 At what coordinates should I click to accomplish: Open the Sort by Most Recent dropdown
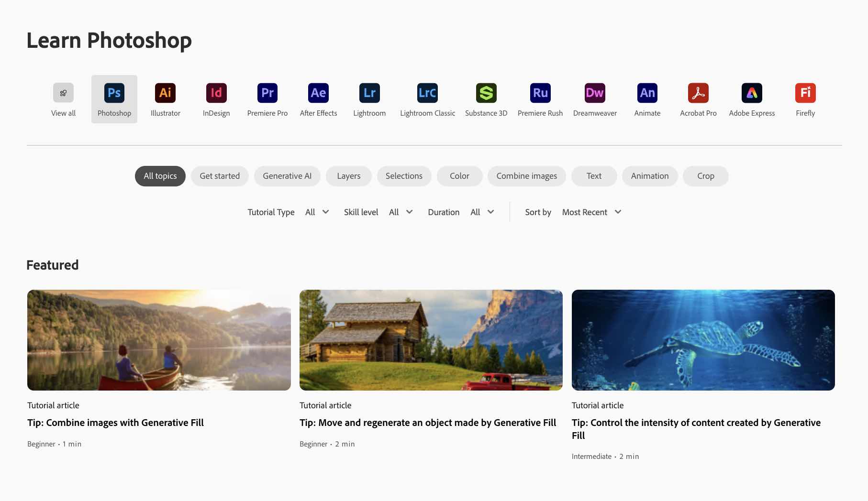point(592,212)
